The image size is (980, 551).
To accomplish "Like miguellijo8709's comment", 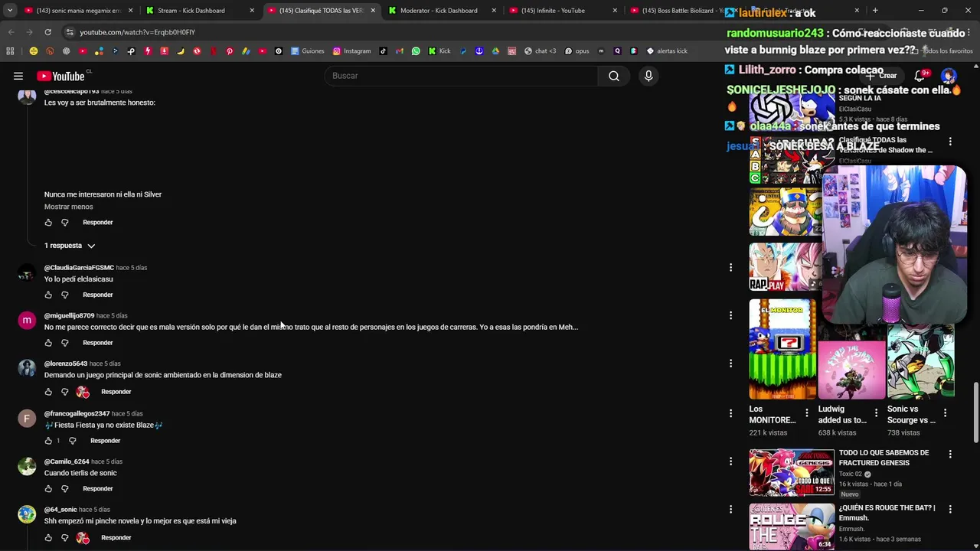I will [x=48, y=343].
